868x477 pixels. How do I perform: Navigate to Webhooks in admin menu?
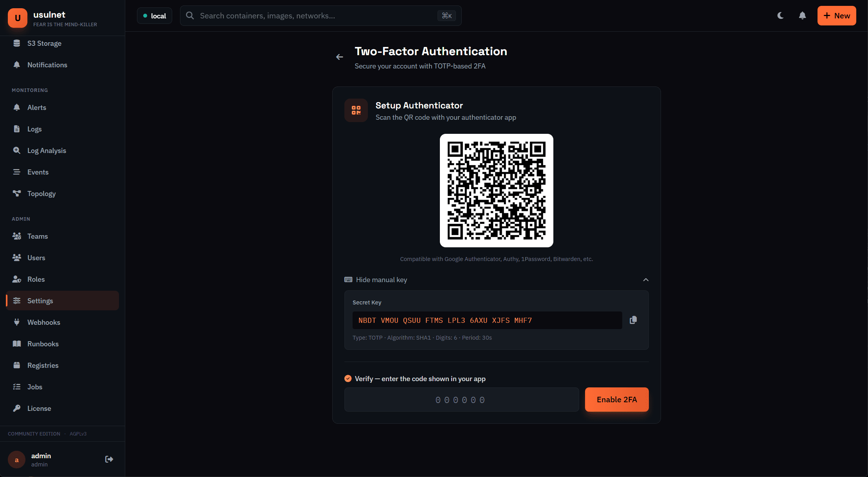44,322
